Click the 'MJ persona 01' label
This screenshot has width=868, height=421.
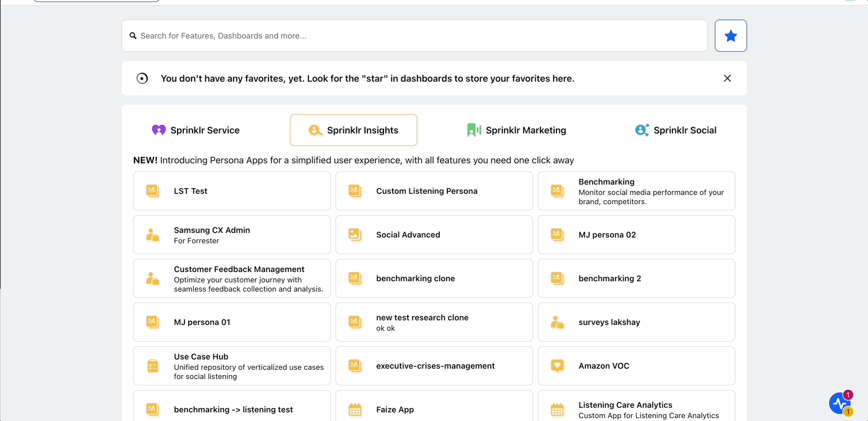(x=202, y=322)
